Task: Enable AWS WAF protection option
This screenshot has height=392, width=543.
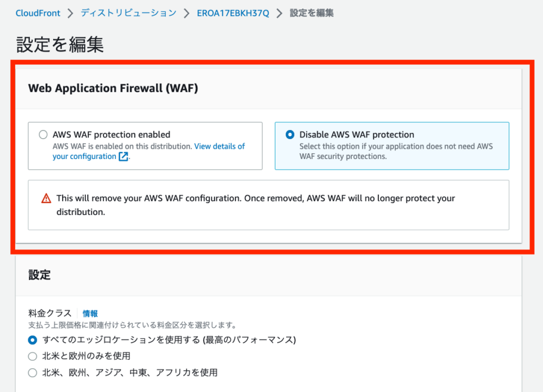Action: (x=43, y=135)
